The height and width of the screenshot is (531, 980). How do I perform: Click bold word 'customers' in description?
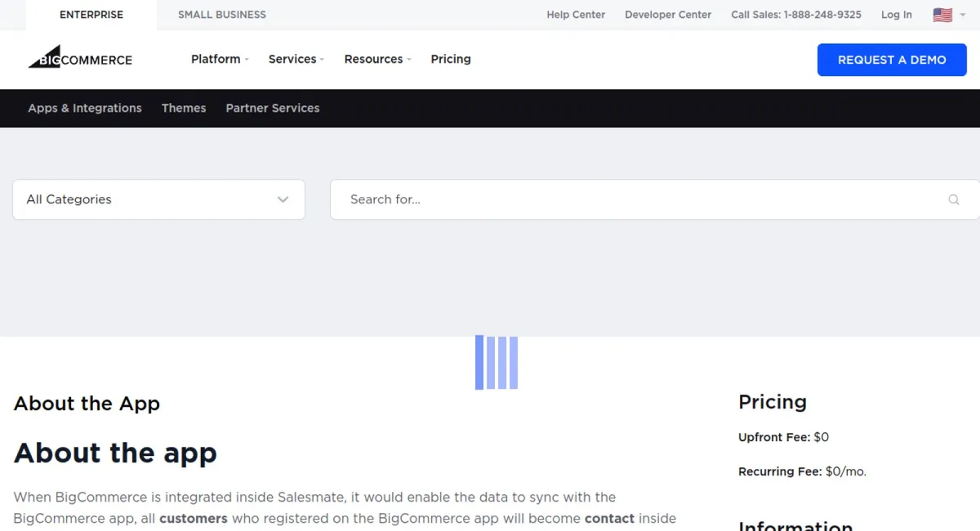194,518
